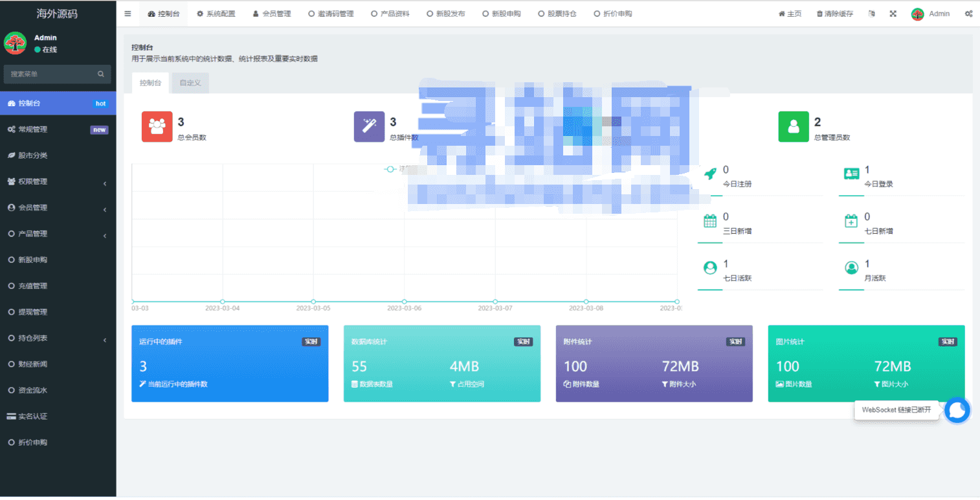
Task: Click the copy icon beside 附件数量
Action: click(566, 384)
